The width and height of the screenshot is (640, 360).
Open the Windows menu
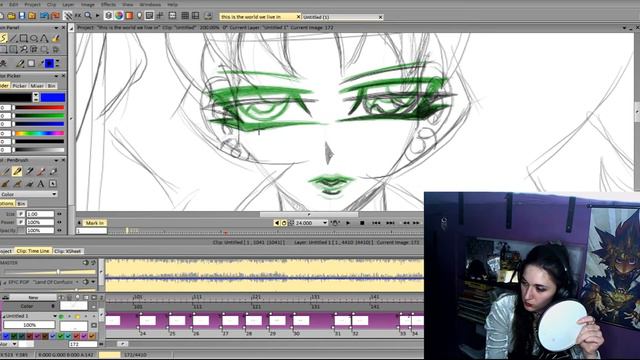click(x=150, y=4)
